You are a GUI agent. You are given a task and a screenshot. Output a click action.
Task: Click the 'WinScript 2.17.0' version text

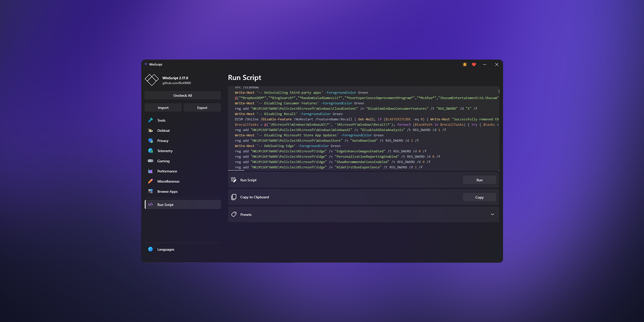[175, 78]
